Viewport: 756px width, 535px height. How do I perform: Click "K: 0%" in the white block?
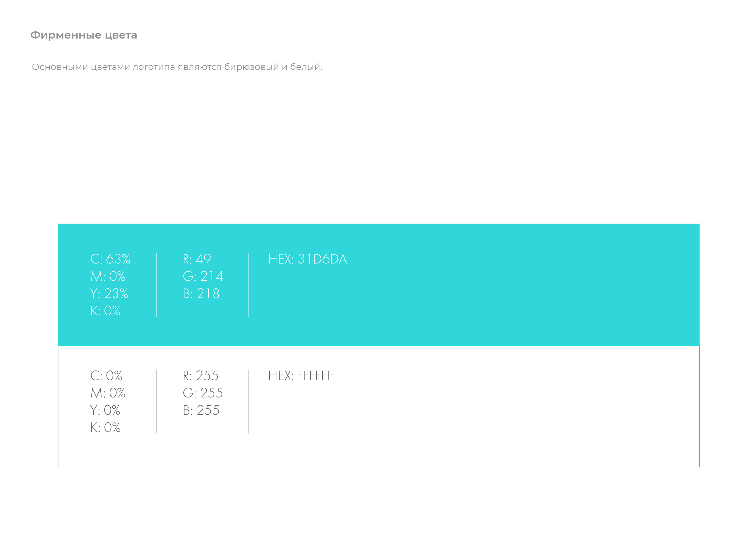[105, 428]
